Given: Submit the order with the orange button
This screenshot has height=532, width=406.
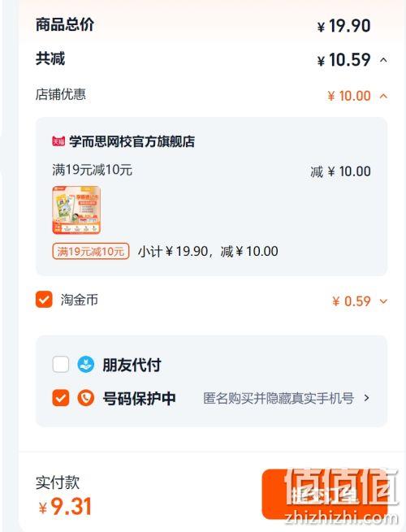Looking at the screenshot, I should click(325, 494).
